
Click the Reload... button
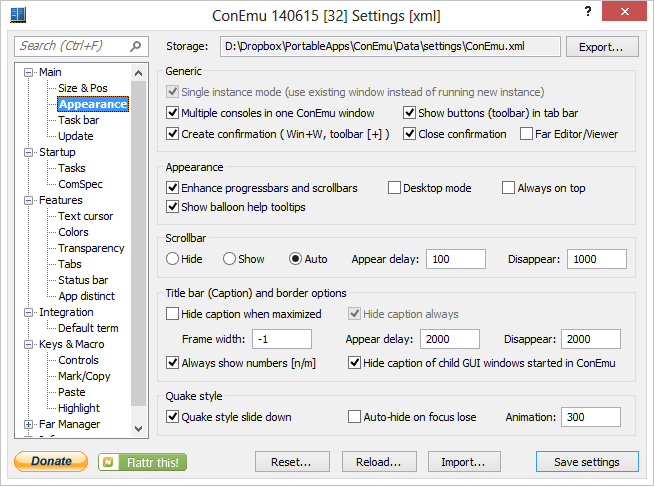pos(379,462)
